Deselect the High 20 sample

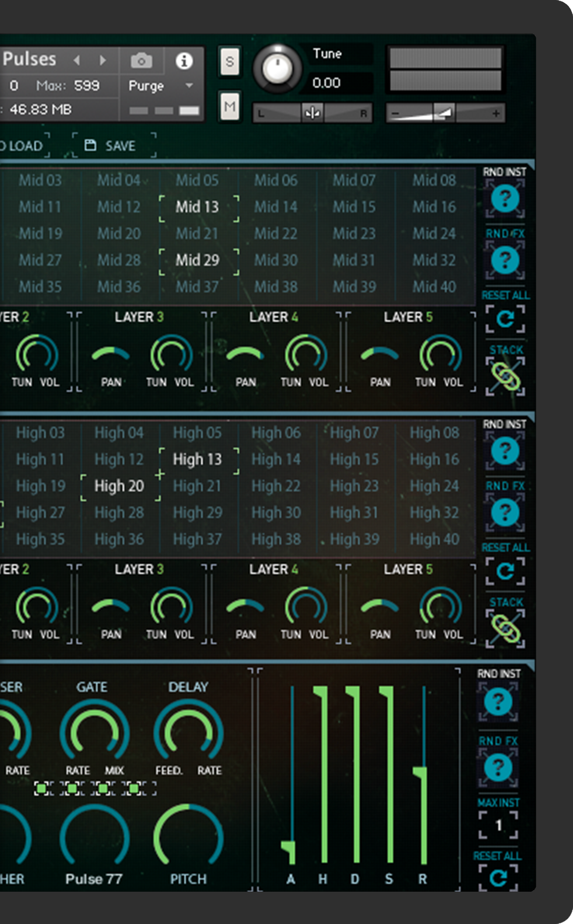[119, 486]
